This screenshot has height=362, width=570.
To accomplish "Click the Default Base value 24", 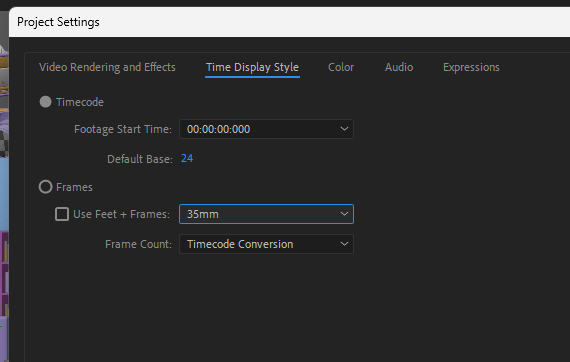I will tap(187, 158).
